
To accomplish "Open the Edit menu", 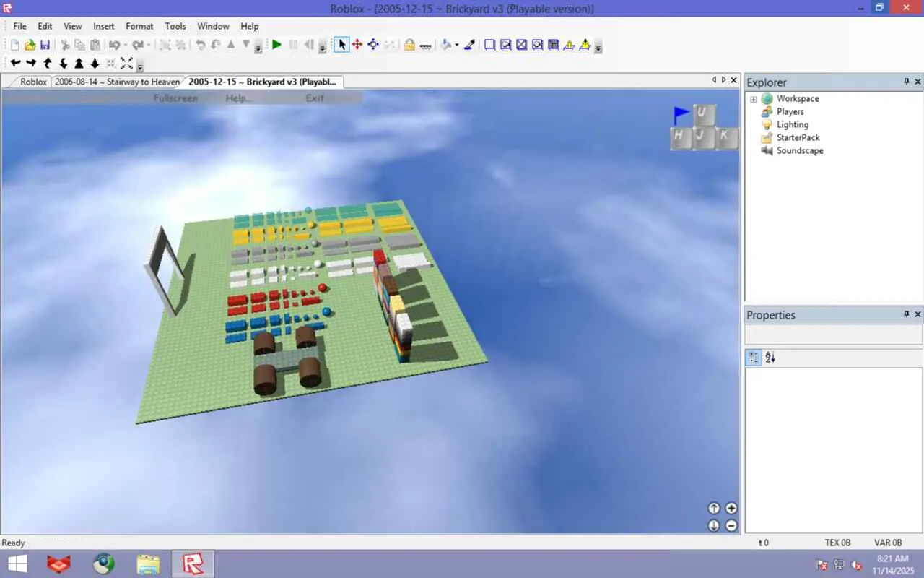I will (45, 26).
